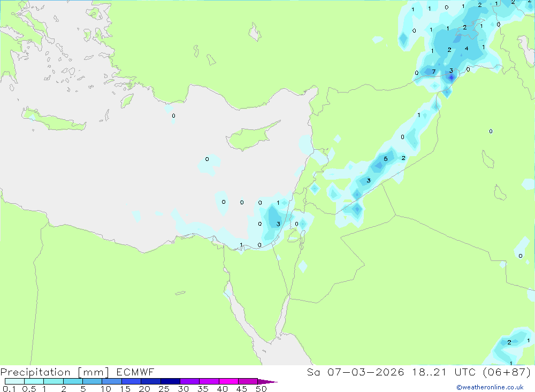Click the 'ECMWF' model label
535x392 pixels.
[135, 372]
